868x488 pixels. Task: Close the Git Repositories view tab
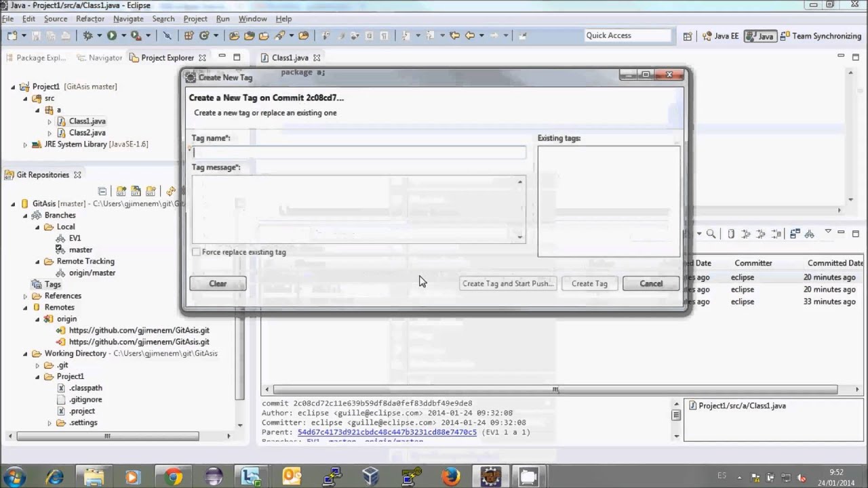(x=77, y=175)
